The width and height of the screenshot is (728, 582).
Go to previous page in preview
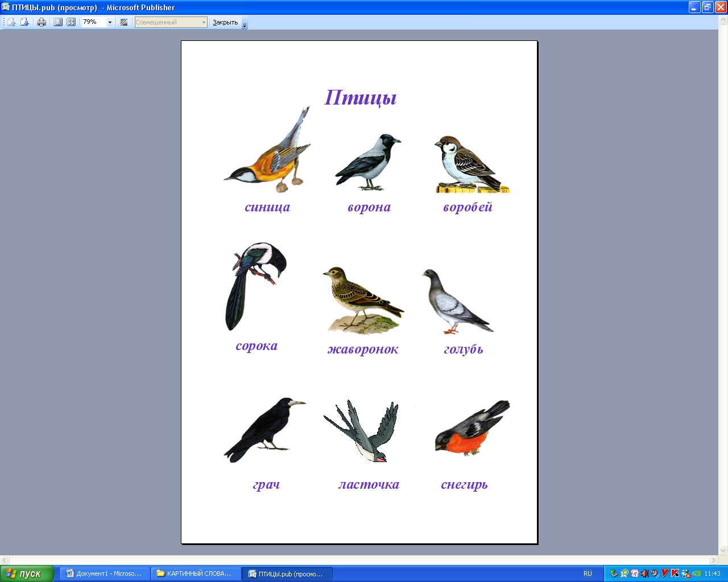11,22
